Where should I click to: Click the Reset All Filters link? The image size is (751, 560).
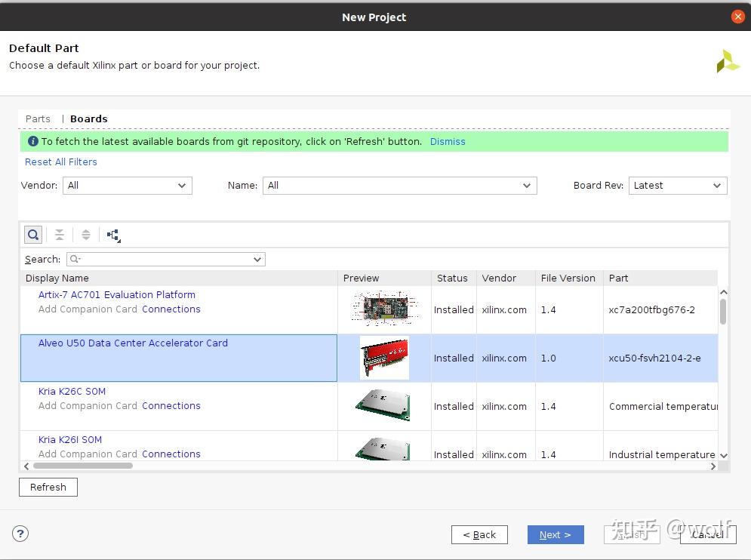click(x=61, y=162)
